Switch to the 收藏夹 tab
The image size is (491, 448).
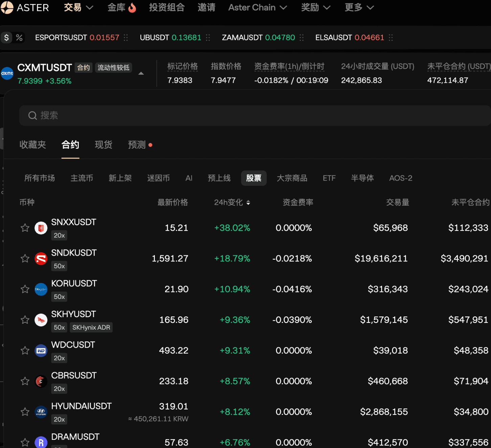(x=33, y=145)
